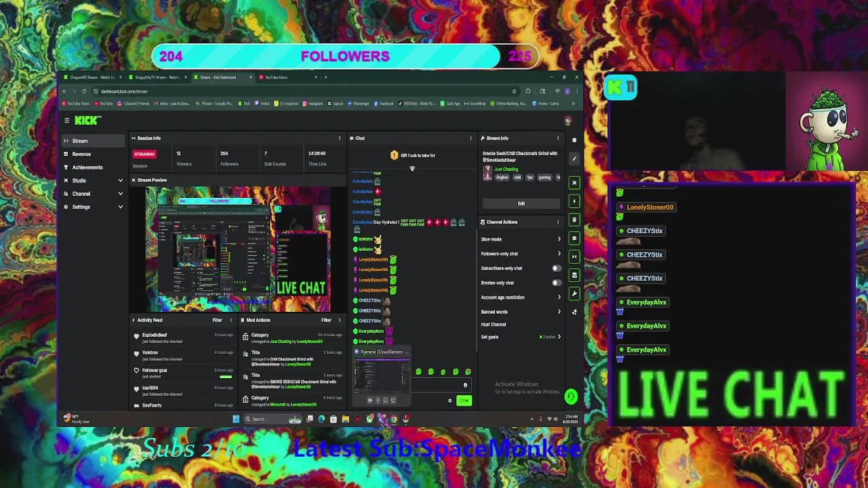Switch to YouTube Music browser tab

[287, 77]
